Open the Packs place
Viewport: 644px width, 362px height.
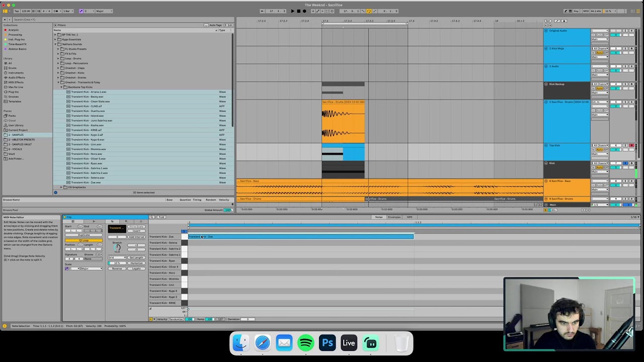[12, 116]
